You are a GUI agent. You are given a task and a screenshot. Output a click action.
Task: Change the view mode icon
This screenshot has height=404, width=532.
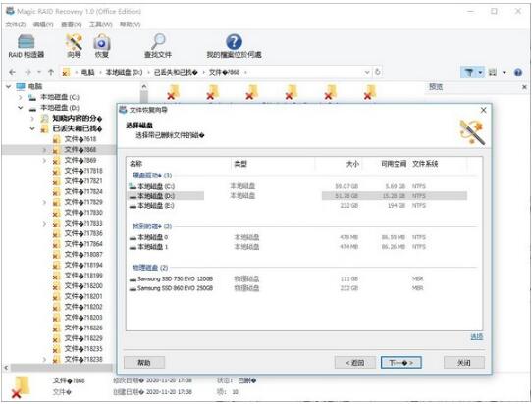point(493,73)
